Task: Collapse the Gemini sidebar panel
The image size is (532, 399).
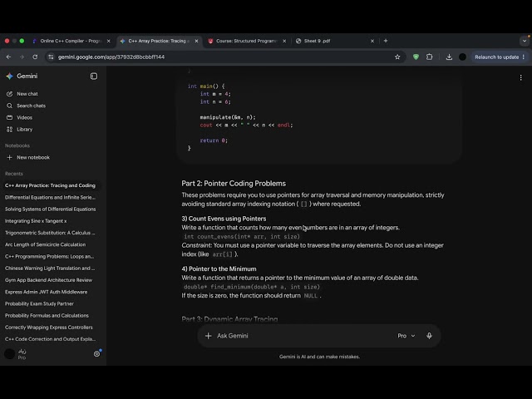Action: click(x=94, y=76)
